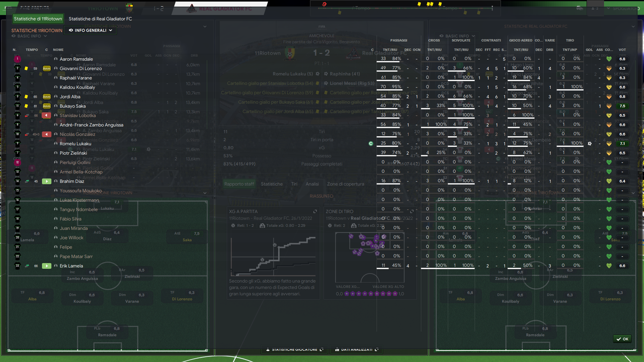Viewport: 644px width, 362px height.
Task: Click the player info icon beside Aaron Ramsdale
Action: (x=56, y=59)
